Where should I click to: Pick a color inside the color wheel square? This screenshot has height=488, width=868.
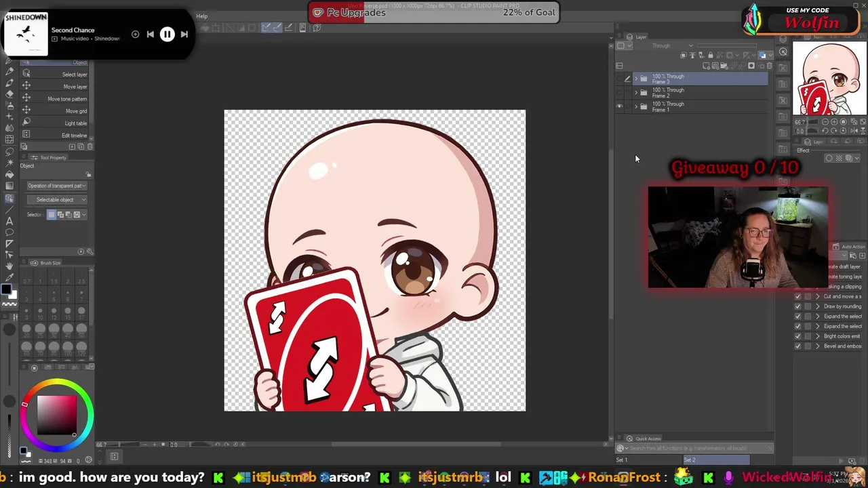pyautogui.click(x=57, y=415)
